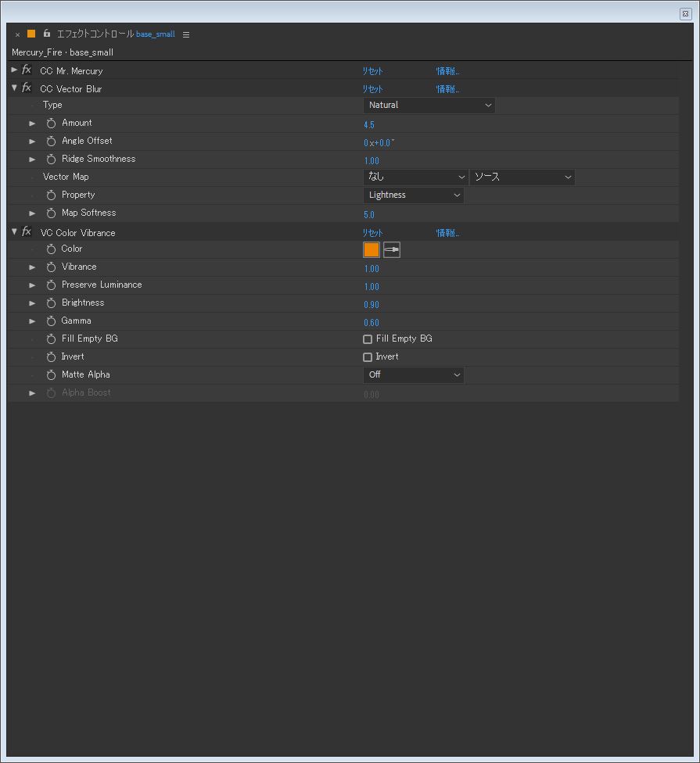The image size is (700, 763).
Task: Open the Matte Alpha dropdown
Action: [x=413, y=374]
